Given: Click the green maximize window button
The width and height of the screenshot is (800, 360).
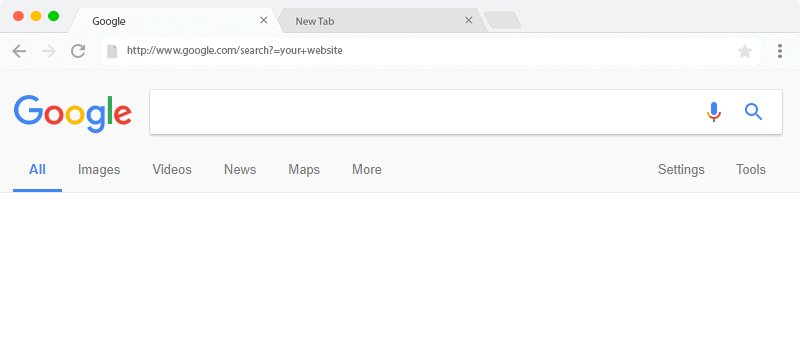Looking at the screenshot, I should (54, 16).
